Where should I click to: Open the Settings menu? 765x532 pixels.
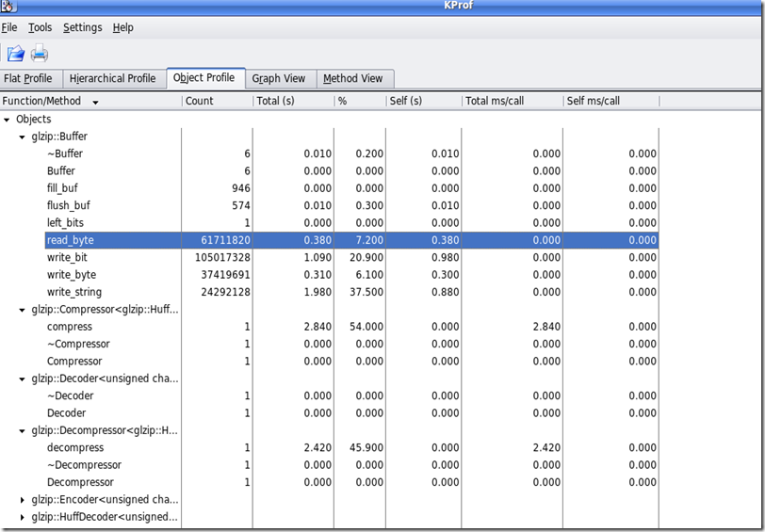[x=82, y=27]
